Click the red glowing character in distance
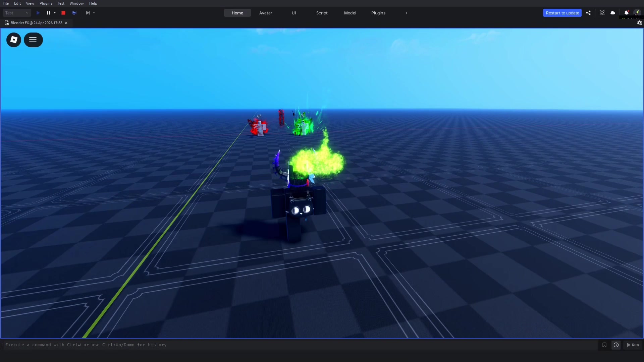 (259, 127)
